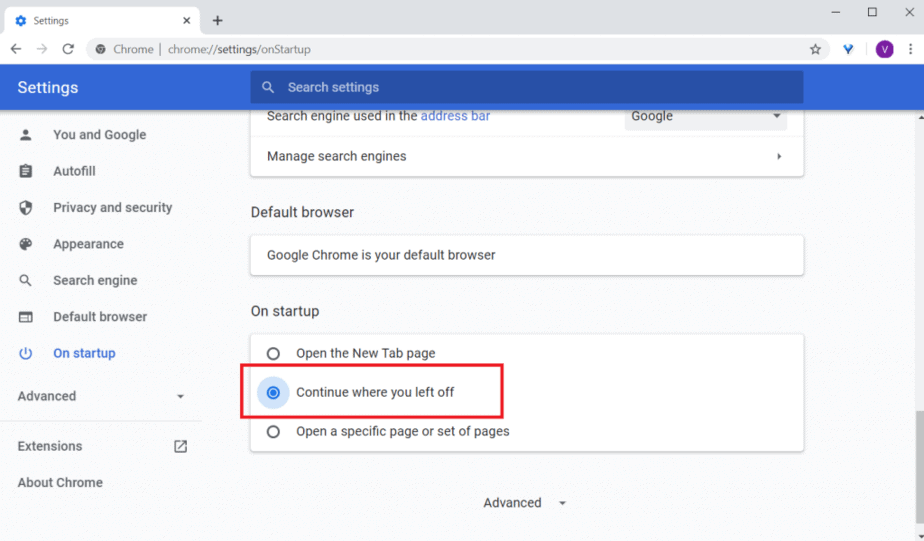The image size is (924, 541).
Task: Click the Settings header title
Action: coord(48,88)
